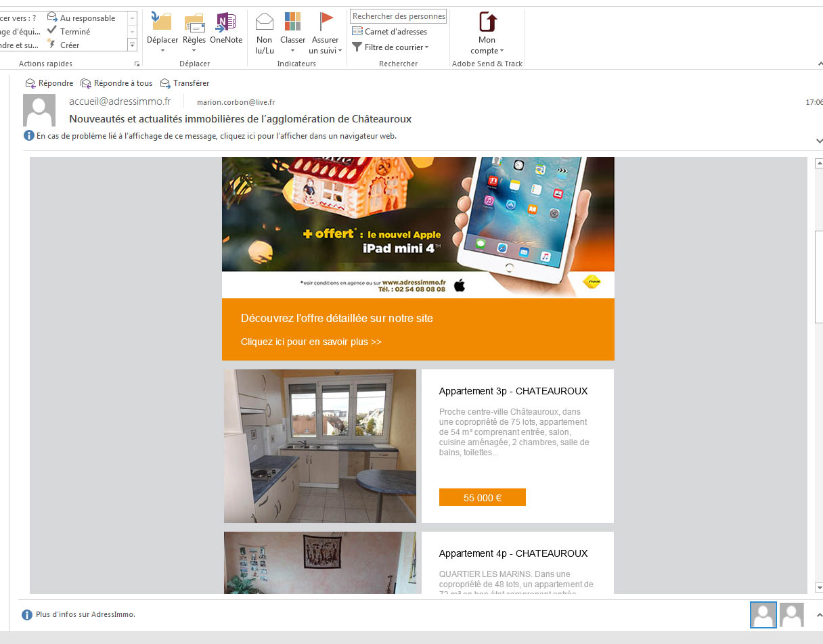Expand the message header chevron
The width and height of the screenshot is (823, 644).
click(819, 141)
